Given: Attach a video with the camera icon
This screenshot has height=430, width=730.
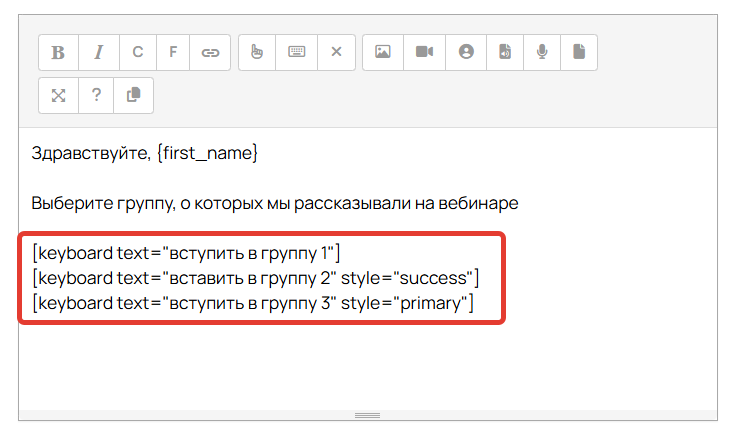Looking at the screenshot, I should pyautogui.click(x=424, y=52).
